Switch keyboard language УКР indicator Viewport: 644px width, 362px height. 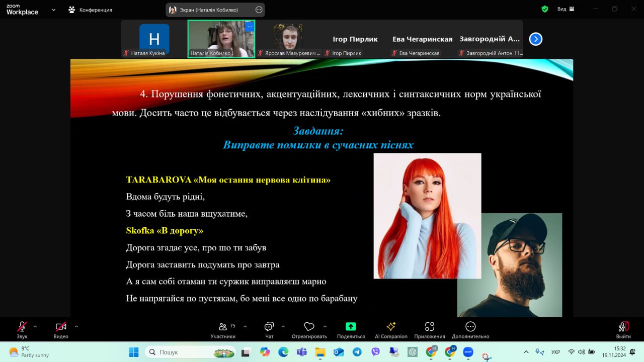556,352
